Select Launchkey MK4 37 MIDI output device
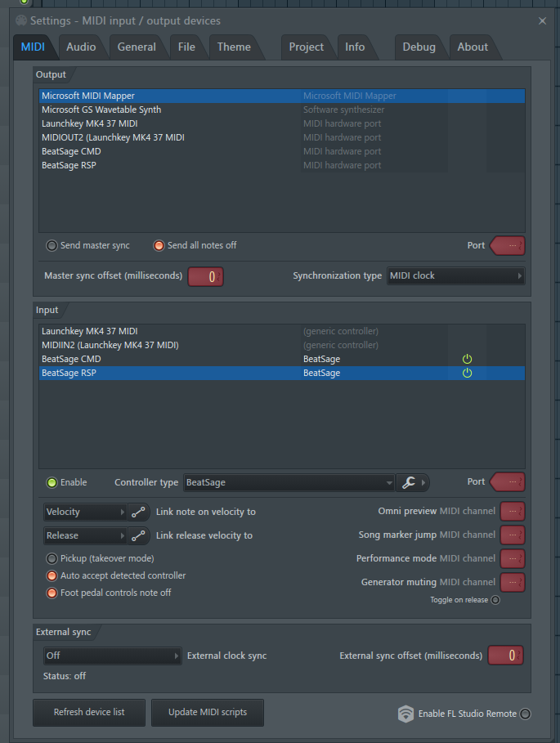 click(282, 123)
